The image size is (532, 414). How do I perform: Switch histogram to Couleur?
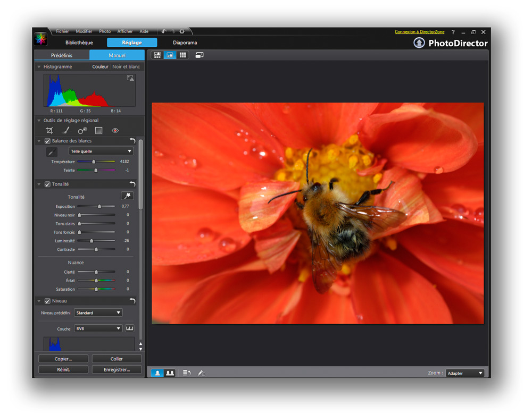click(100, 67)
